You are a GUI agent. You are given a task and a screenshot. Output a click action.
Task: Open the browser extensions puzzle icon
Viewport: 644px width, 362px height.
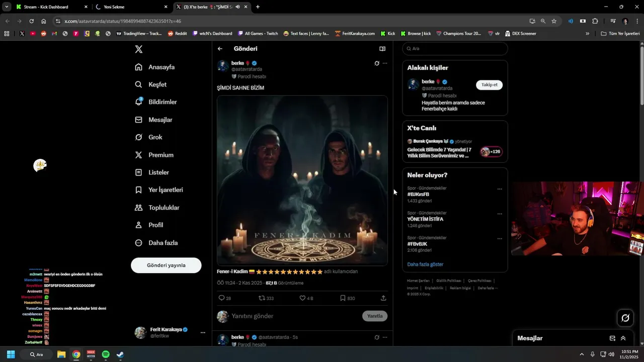(x=595, y=21)
